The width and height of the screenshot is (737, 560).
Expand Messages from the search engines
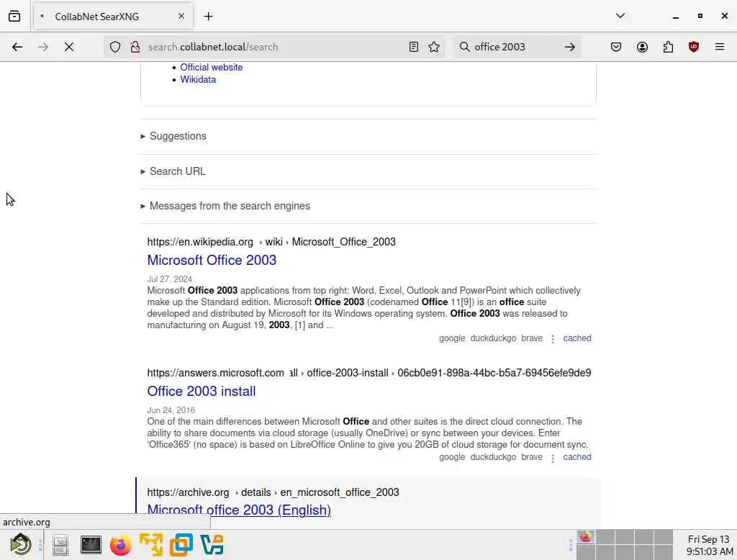click(230, 206)
